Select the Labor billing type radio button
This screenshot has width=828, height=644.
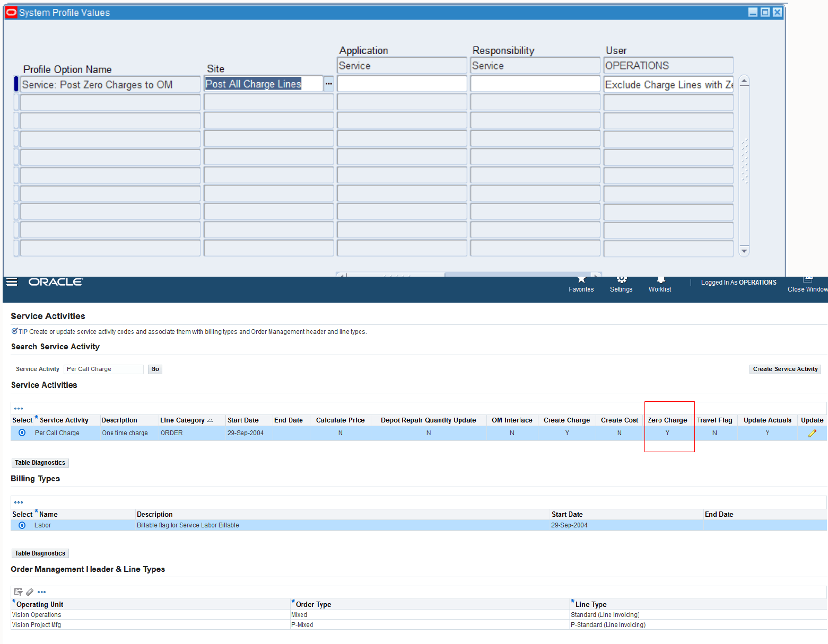(x=22, y=525)
